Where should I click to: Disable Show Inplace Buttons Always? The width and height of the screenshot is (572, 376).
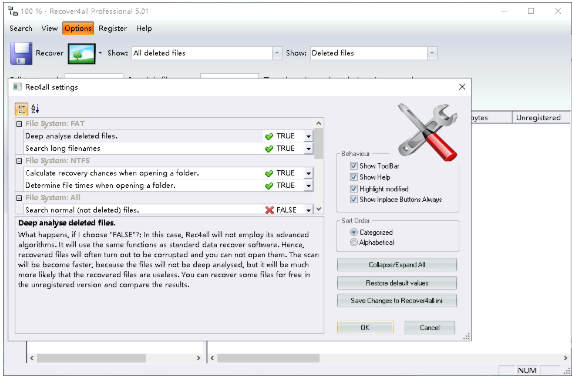click(x=353, y=199)
